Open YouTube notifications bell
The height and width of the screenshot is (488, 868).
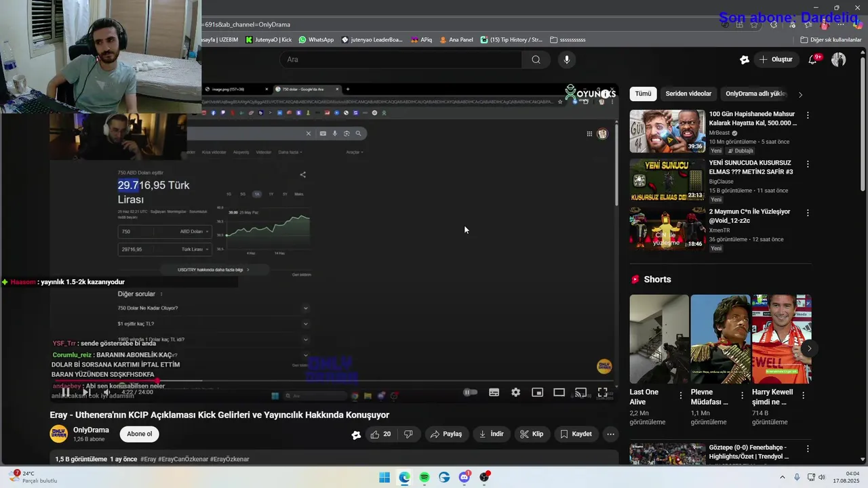pos(812,60)
